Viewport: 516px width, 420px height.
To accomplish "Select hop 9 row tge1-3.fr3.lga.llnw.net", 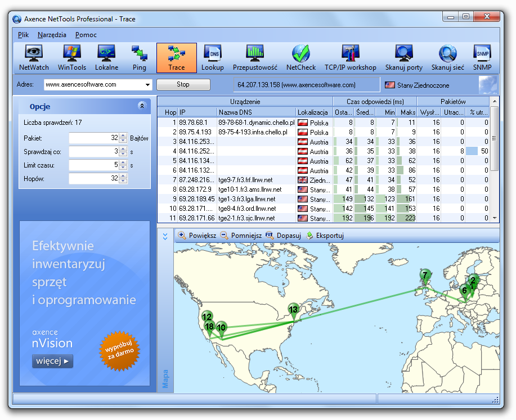I will click(324, 198).
